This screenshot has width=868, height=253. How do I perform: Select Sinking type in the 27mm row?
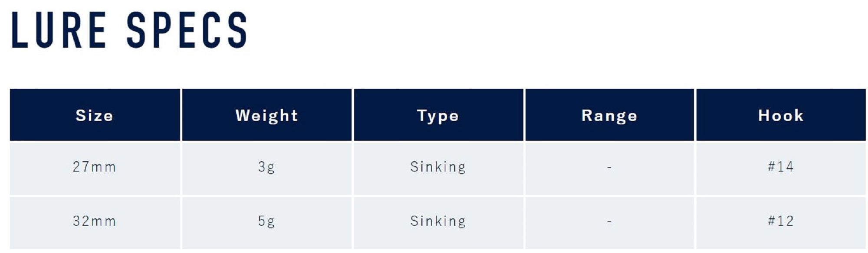point(438,167)
